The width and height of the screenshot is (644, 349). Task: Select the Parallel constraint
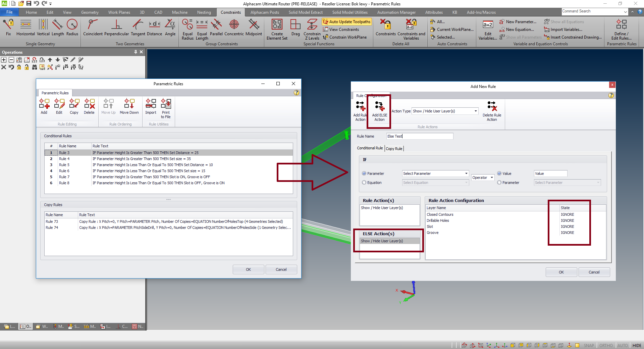(216, 28)
